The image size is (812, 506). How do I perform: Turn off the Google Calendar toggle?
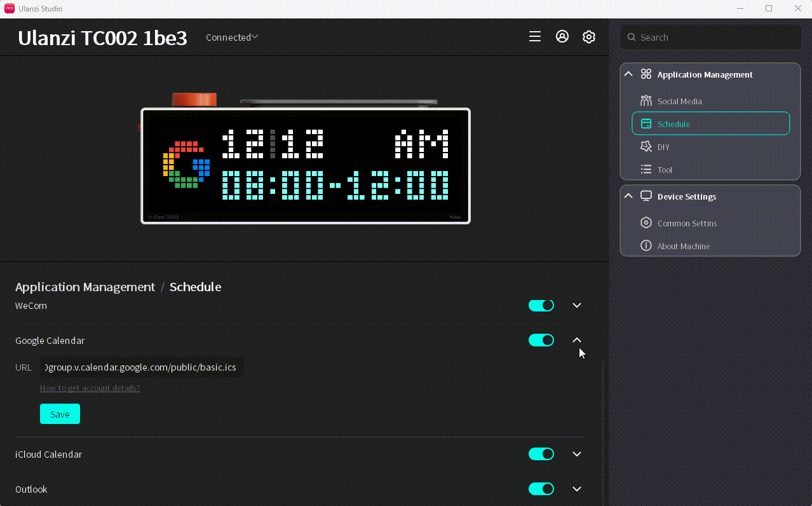(x=541, y=340)
